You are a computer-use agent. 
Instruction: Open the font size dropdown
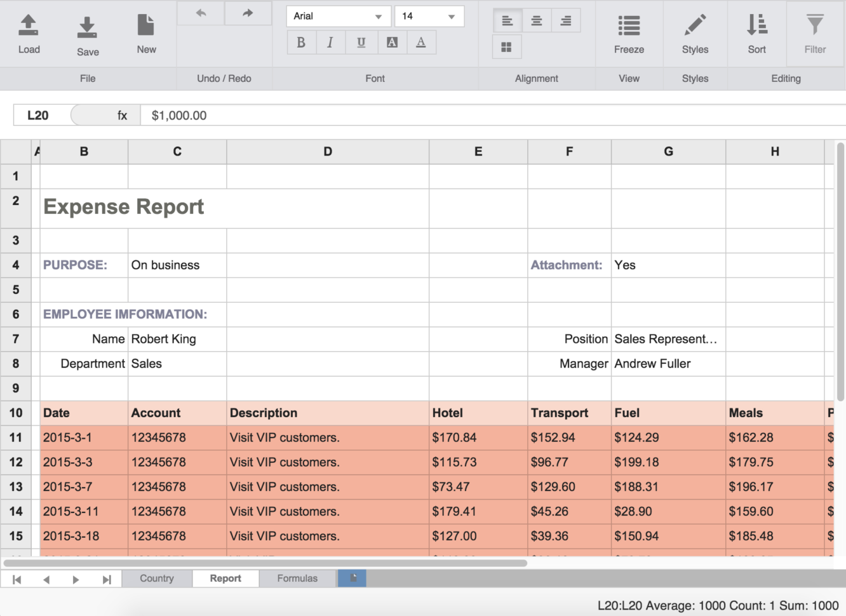pyautogui.click(x=429, y=16)
